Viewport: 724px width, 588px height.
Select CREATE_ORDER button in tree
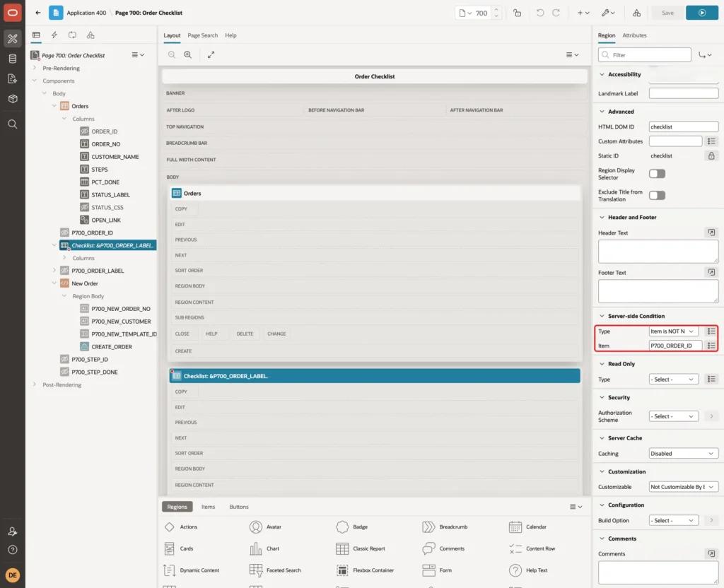(111, 346)
